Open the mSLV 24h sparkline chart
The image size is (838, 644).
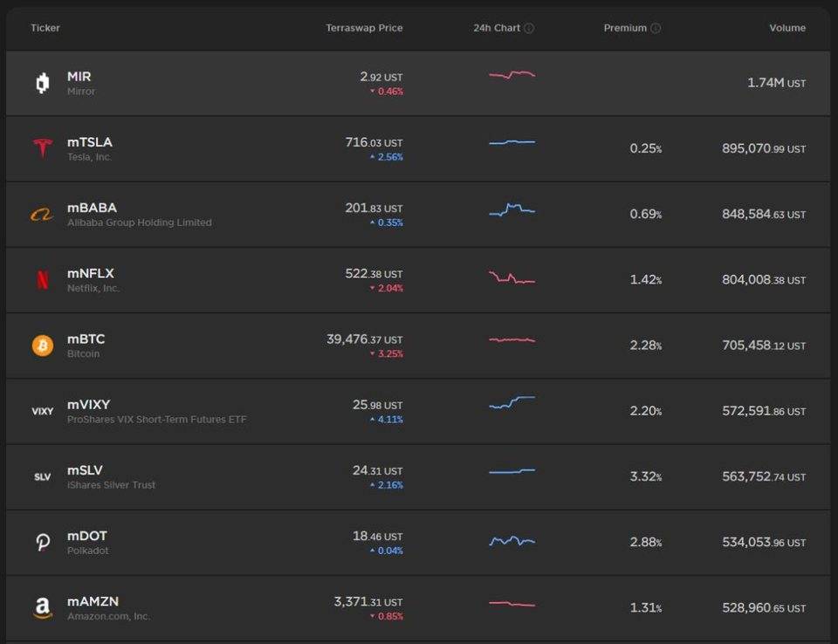click(x=512, y=471)
